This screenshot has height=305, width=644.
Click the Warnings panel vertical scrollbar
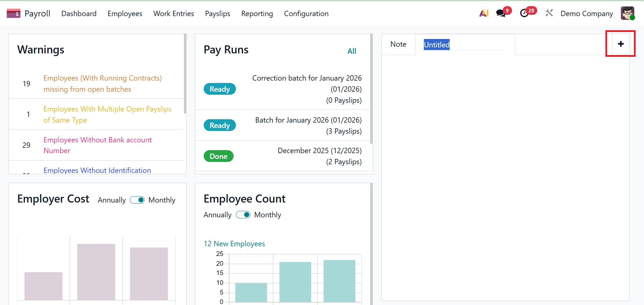point(185,74)
